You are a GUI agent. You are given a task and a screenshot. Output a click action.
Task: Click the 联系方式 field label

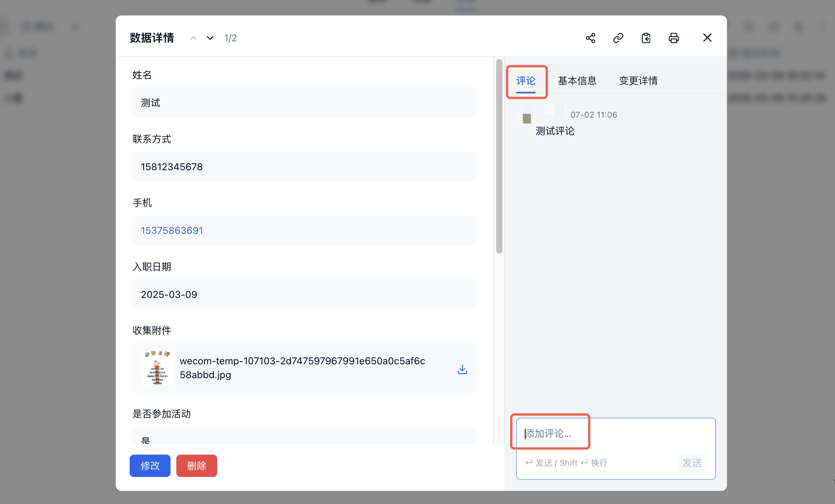tap(152, 139)
